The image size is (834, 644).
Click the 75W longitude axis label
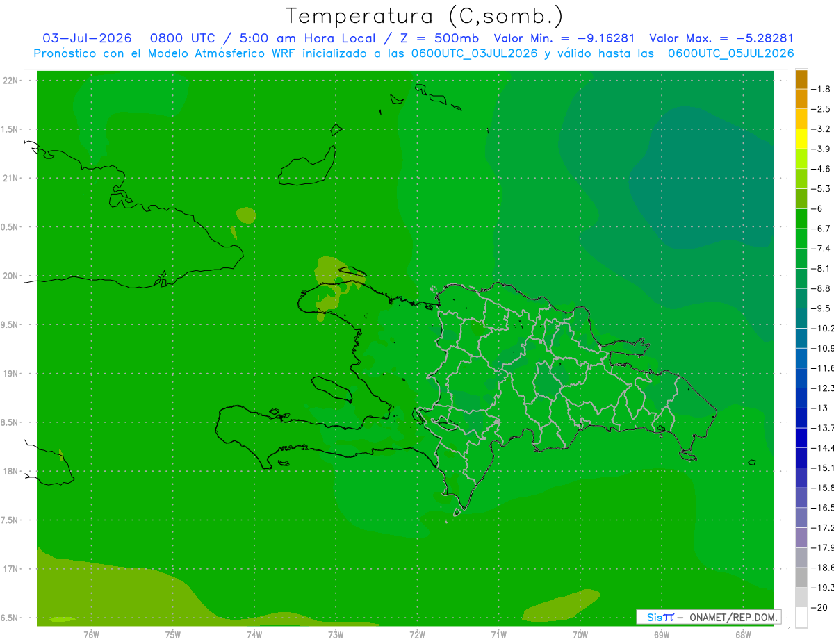(172, 634)
